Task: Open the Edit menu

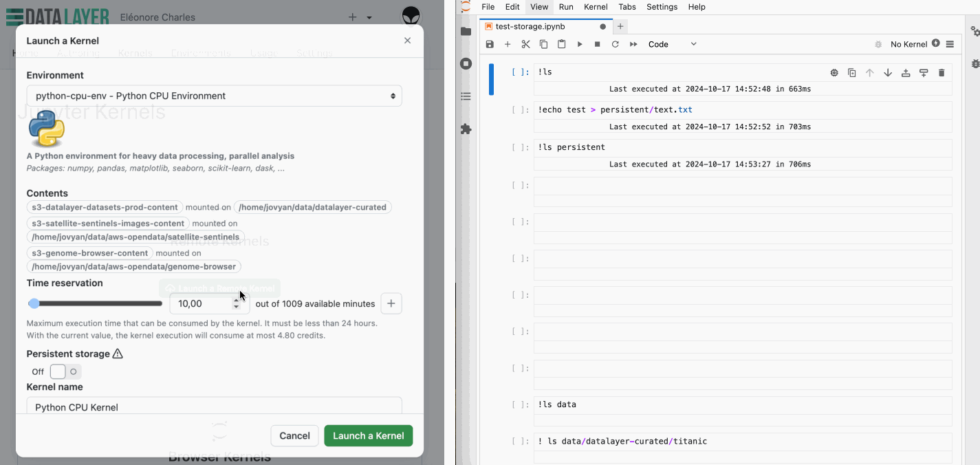Action: (512, 7)
